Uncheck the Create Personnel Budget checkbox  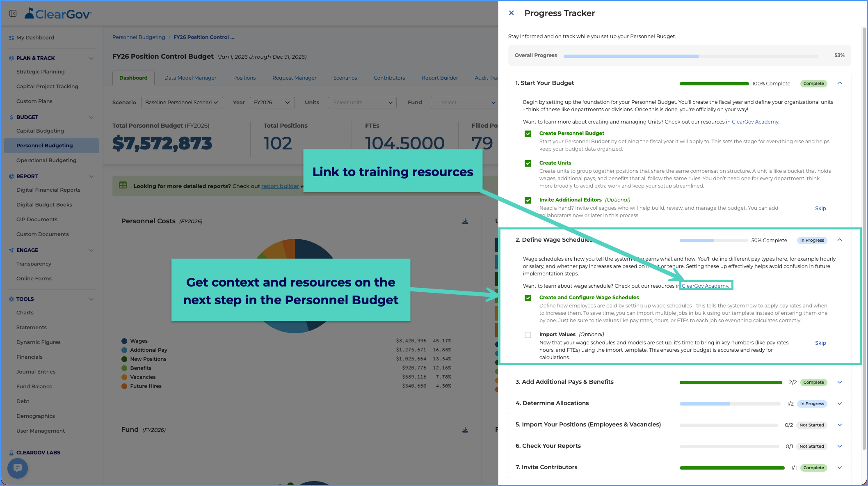click(x=528, y=134)
